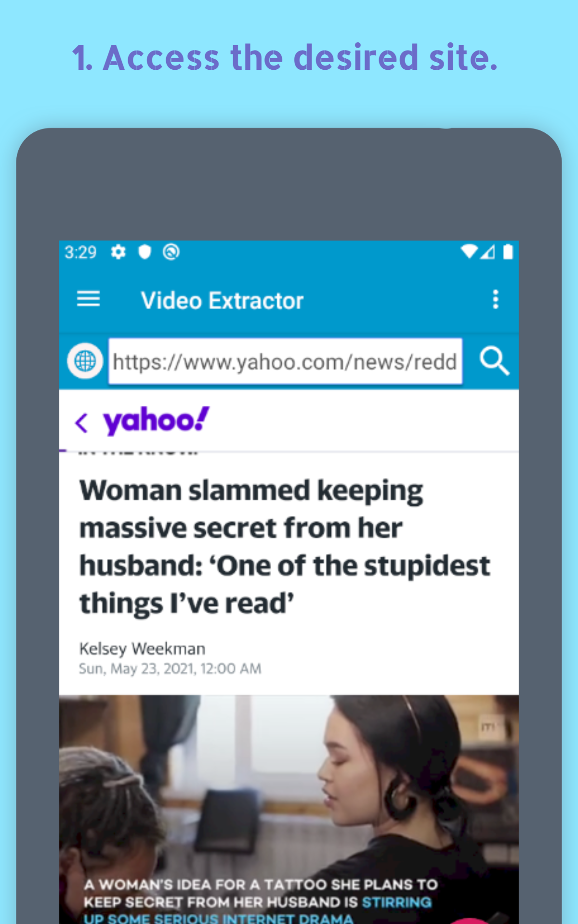578x924 pixels.
Task: Select author Kelsey Weekman
Action: [x=143, y=649]
